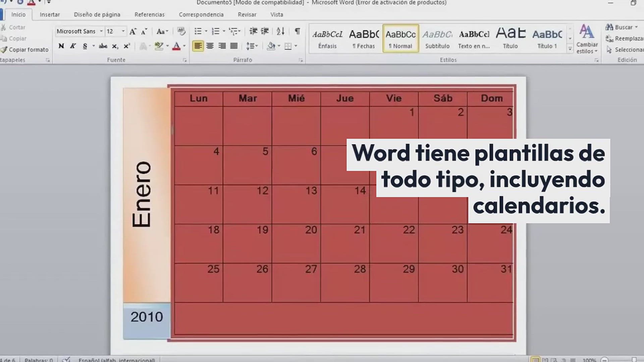The height and width of the screenshot is (362, 644).
Task: Toggle bold (N) formatting
Action: coord(61,46)
